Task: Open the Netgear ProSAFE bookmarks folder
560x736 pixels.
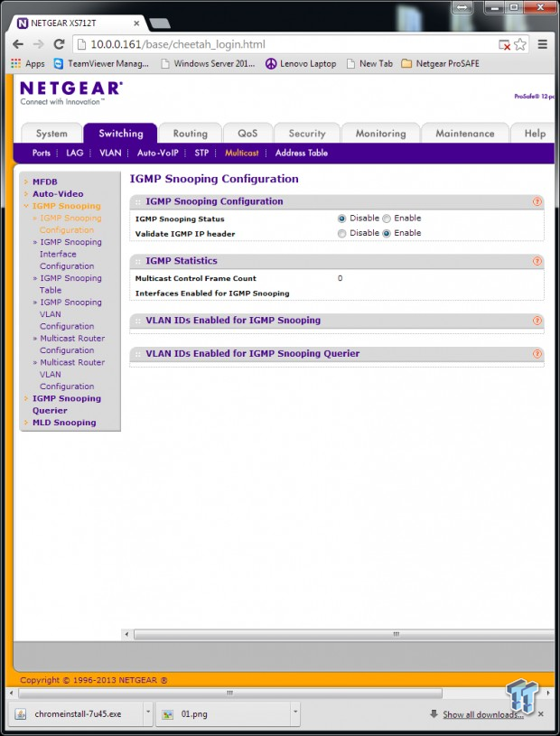Action: pyautogui.click(x=440, y=63)
